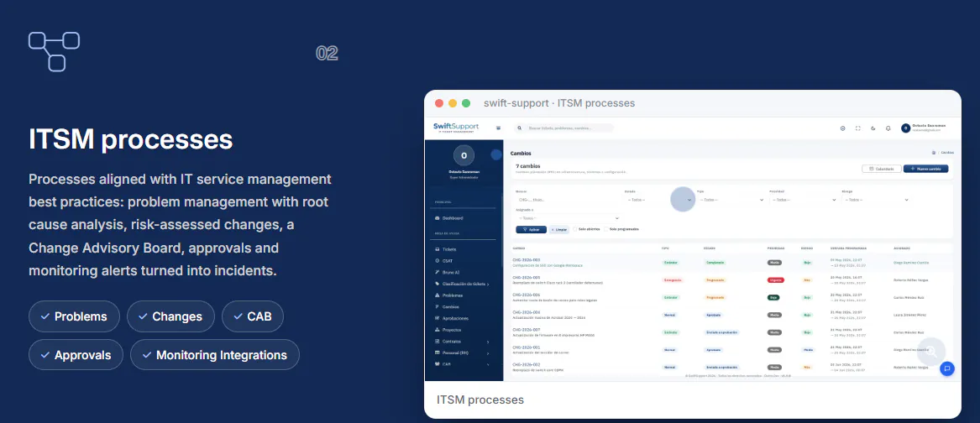Screen dimensions: 980x423
Task: Open change CHG-2026-007 link
Action: pyautogui.click(x=527, y=329)
